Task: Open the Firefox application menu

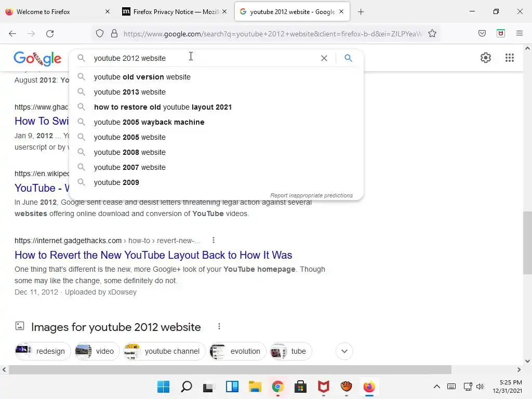Action: [520, 33]
